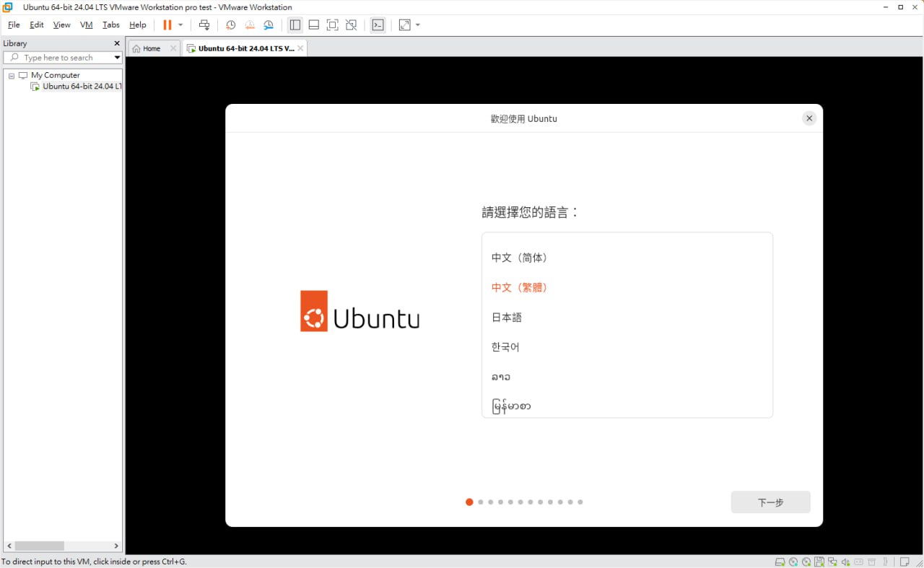Click the Pause/Suspend VM icon
This screenshot has width=924, height=568.
coord(167,25)
